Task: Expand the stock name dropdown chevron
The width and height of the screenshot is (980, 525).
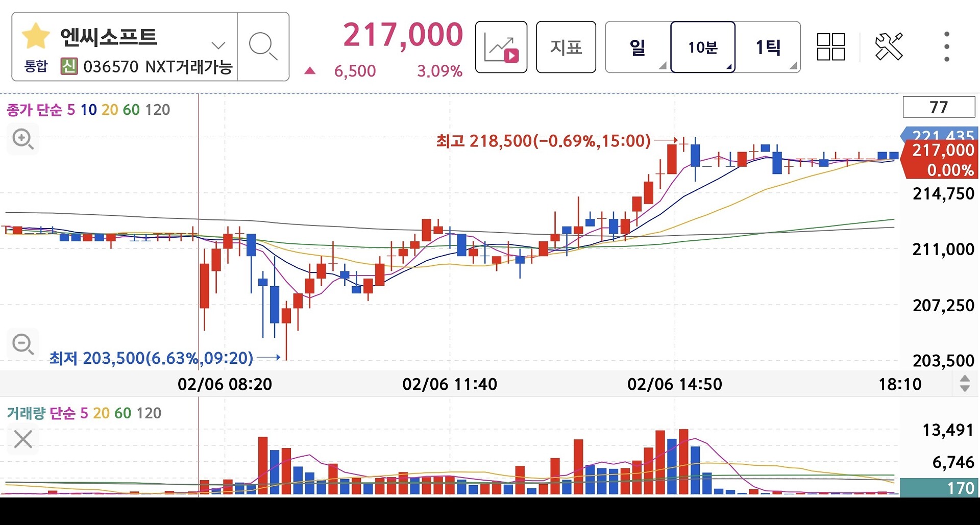Action: tap(218, 45)
